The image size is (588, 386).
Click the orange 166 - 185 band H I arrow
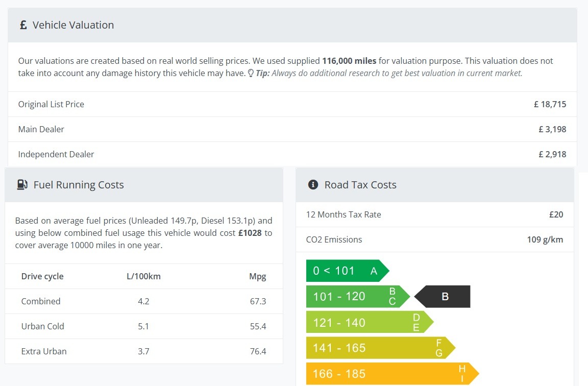(x=393, y=374)
